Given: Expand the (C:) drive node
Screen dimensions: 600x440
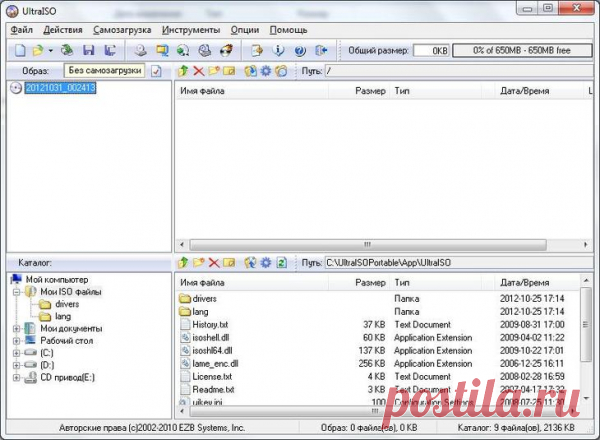Looking at the screenshot, I should coord(16,353).
